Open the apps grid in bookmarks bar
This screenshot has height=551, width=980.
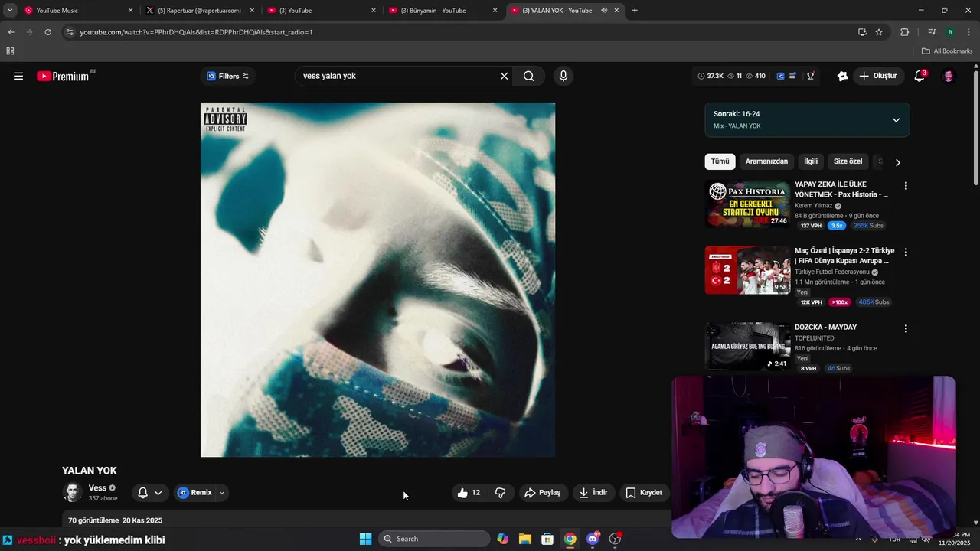10,51
